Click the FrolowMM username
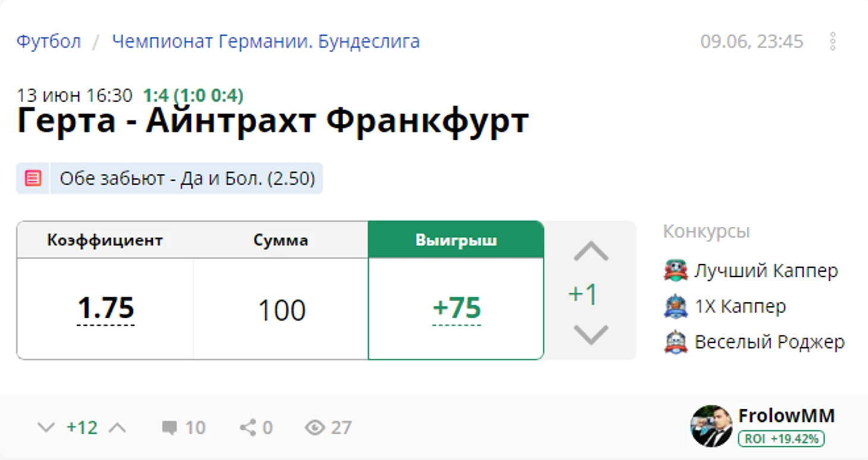868x460 pixels. (787, 415)
